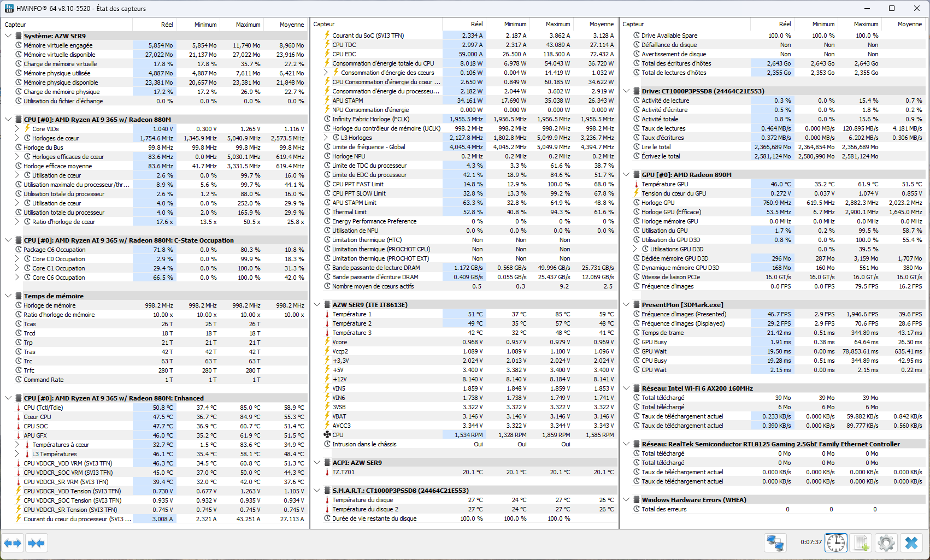930x560 pixels.
Task: Expand Core C0 Occupation row
Action: point(17,259)
